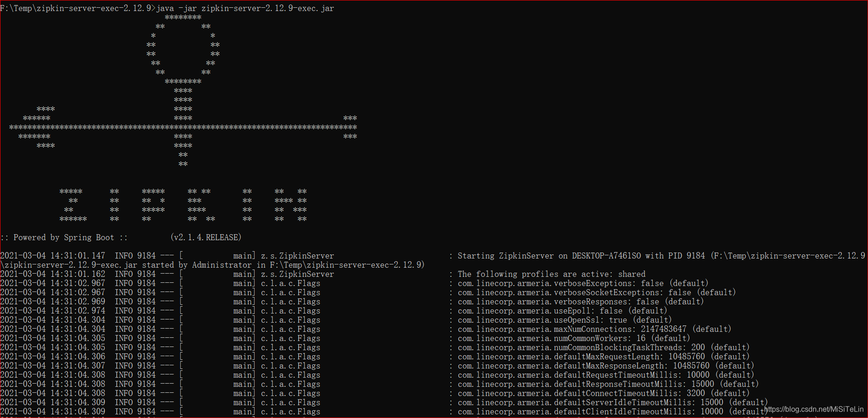Image resolution: width=868 pixels, height=418 pixels.
Task: Select the numCommonWorkers: 16 message
Action: coord(574,338)
